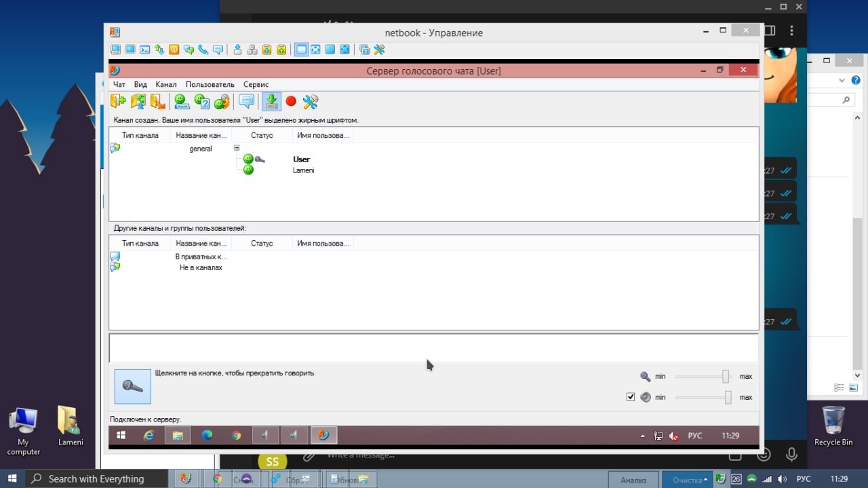This screenshot has height=488, width=868.
Task: Open the Пользователь menu
Action: [210, 85]
